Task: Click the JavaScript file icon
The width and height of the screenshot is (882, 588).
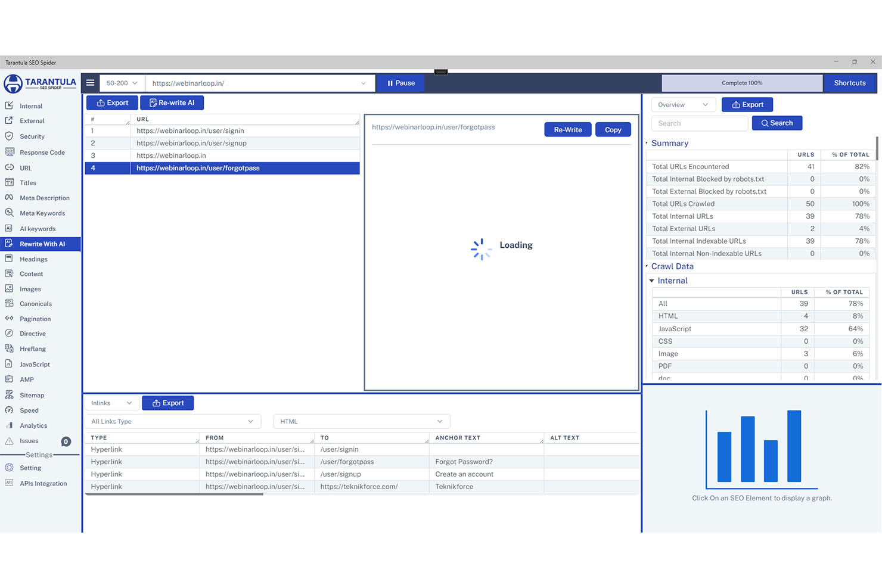Action: 9,363
